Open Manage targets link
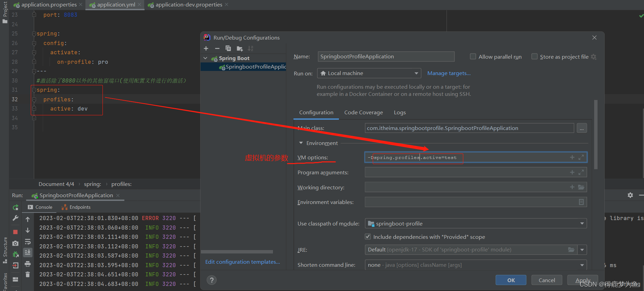Viewport: 644px width, 291px height. pos(449,73)
